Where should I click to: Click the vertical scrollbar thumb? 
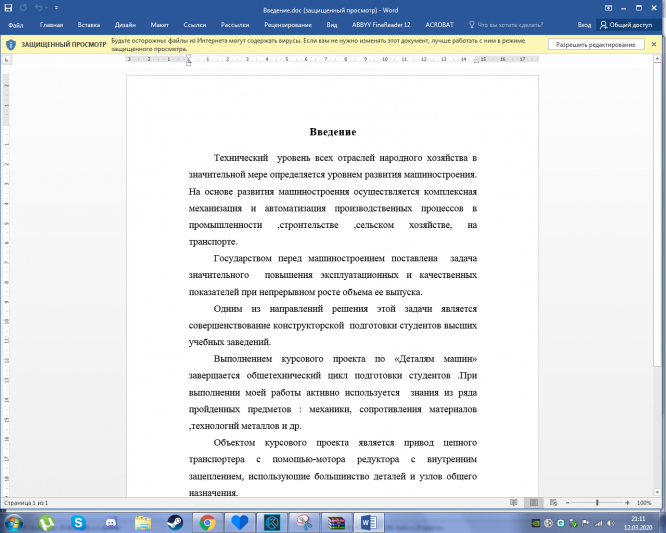pyautogui.click(x=657, y=215)
